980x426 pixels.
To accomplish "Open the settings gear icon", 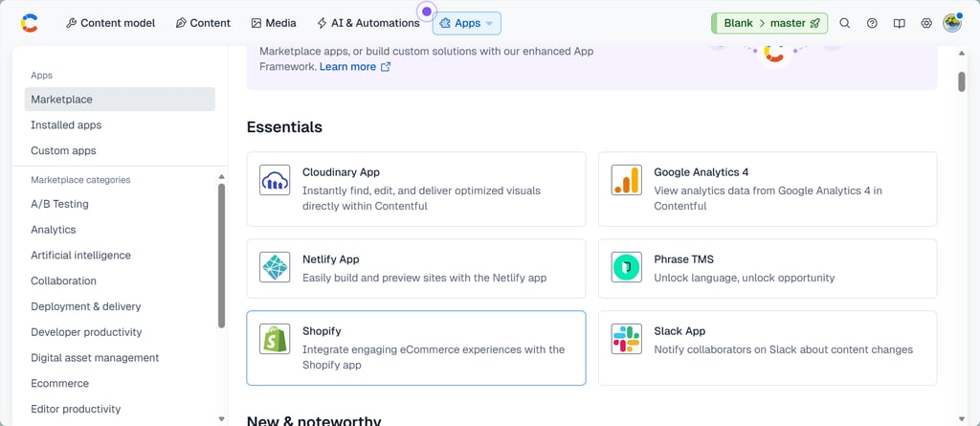I will [x=926, y=23].
